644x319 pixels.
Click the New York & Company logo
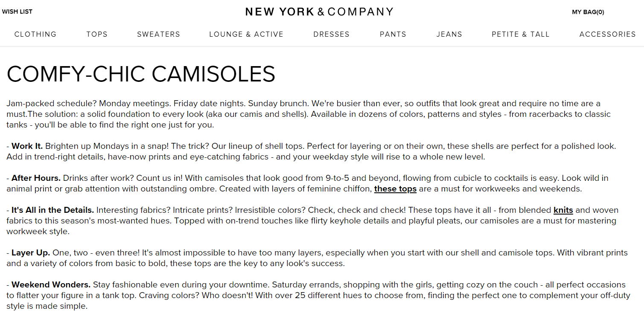point(319,12)
